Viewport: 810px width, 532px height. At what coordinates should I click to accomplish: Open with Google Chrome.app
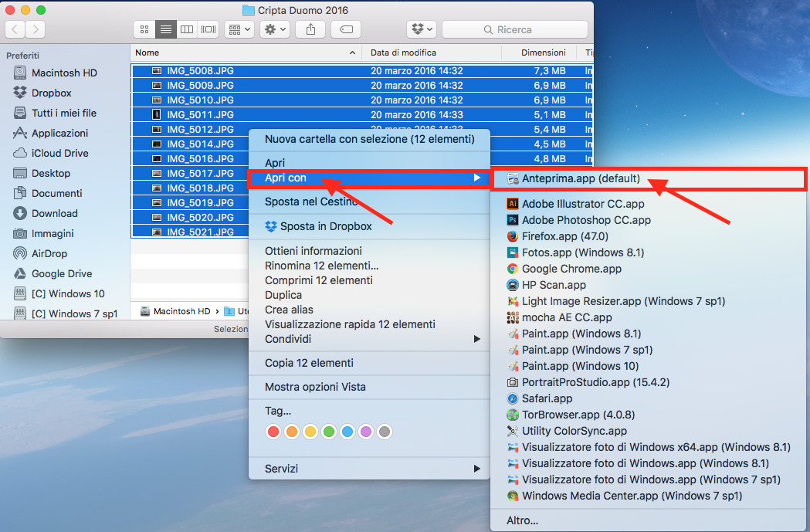coord(649,269)
